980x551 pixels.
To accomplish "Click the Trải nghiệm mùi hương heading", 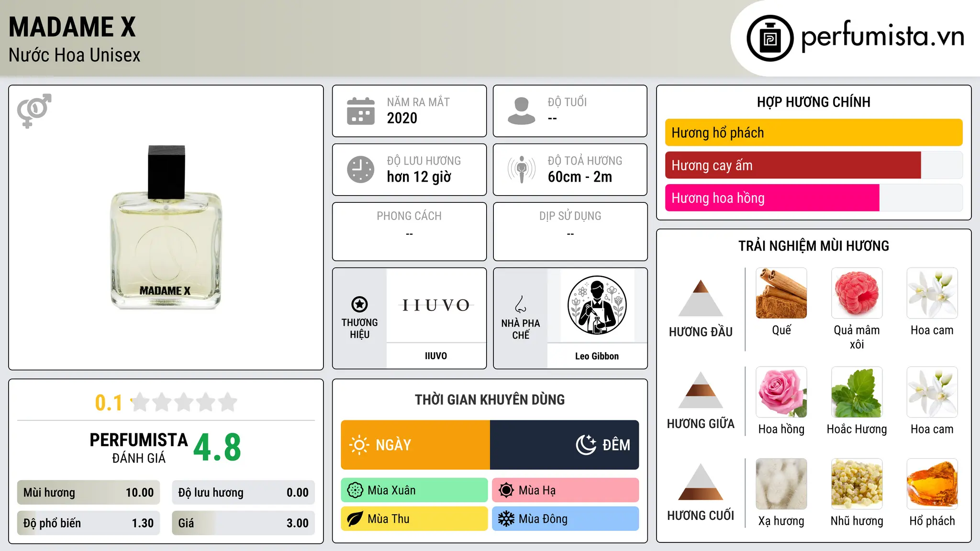I will pyautogui.click(x=813, y=246).
